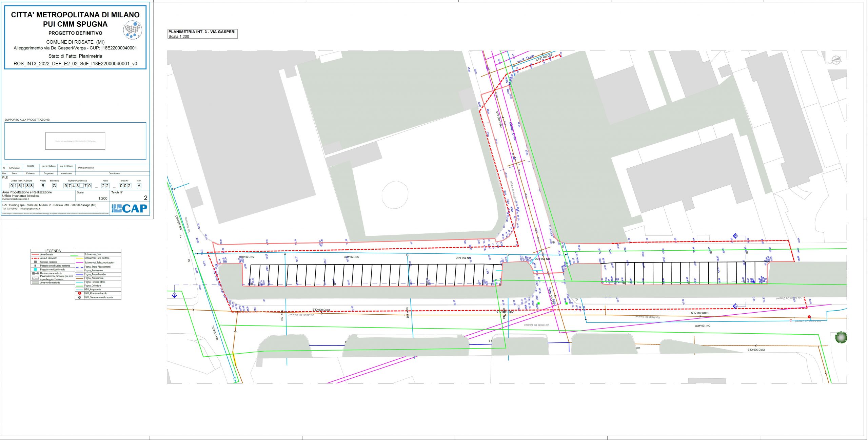Click the Codice ISTAT Comune 015188 field
The height and width of the screenshot is (440, 868).
coord(21,186)
